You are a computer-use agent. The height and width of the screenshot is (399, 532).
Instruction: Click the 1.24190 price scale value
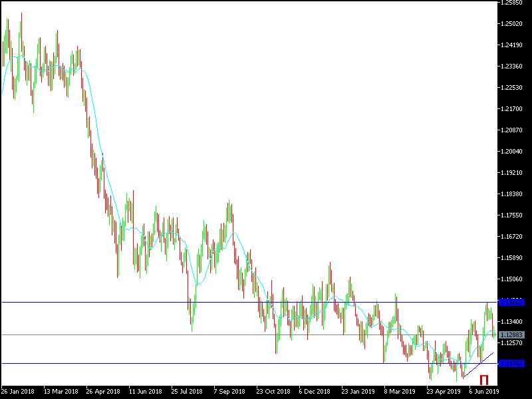coord(511,45)
